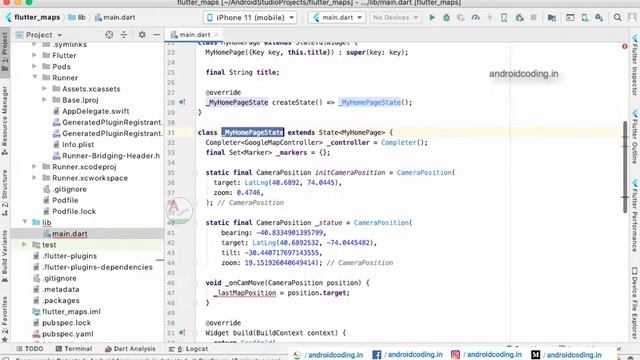Screen dimensions: 640x360
Task: Open the Project view selector dropdown
Action: pos(39,35)
